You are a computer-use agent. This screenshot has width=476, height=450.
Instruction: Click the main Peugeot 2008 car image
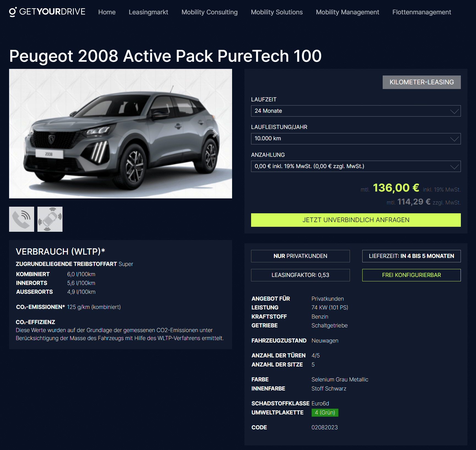click(x=121, y=134)
